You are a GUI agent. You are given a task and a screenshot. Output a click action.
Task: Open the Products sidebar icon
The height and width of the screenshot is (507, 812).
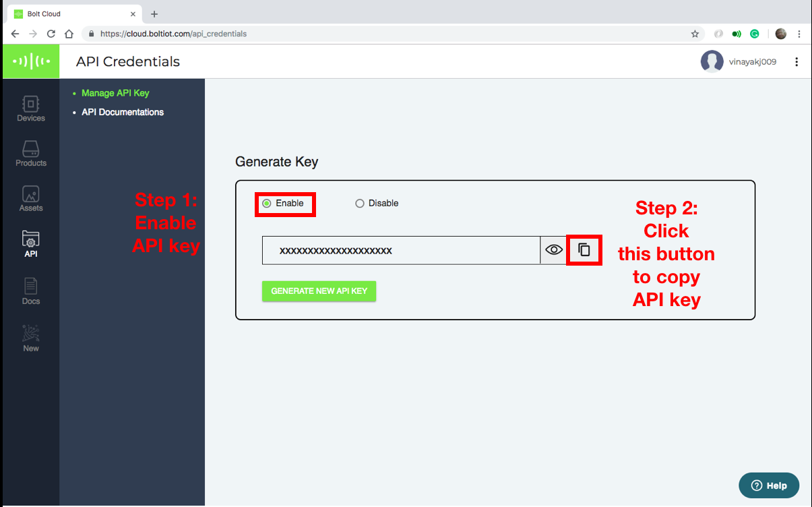31,154
